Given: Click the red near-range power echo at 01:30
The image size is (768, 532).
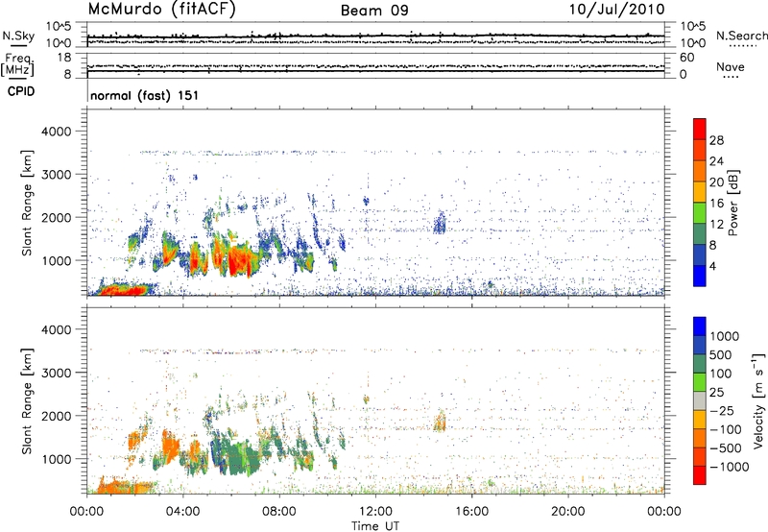Looking at the screenshot, I should pos(124,288).
